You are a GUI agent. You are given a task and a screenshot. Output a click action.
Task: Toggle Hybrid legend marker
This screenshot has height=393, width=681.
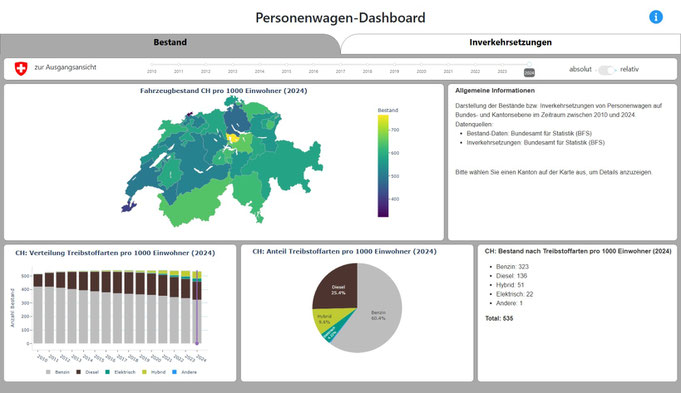[x=145, y=372]
